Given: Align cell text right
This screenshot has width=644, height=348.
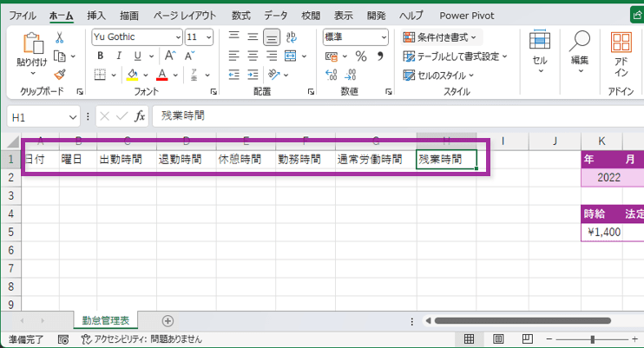Looking at the screenshot, I should [x=272, y=56].
